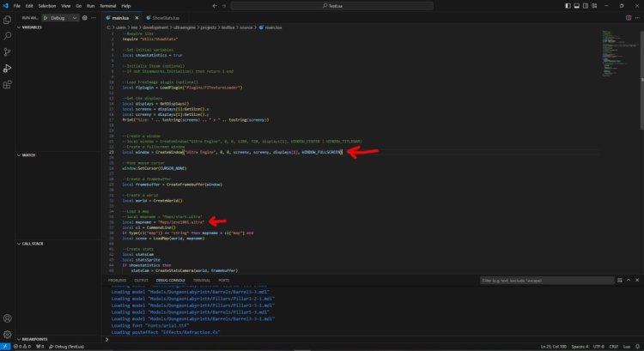Open launch.json with the gear icon
Viewport: 644px width, 351px height.
83,16
